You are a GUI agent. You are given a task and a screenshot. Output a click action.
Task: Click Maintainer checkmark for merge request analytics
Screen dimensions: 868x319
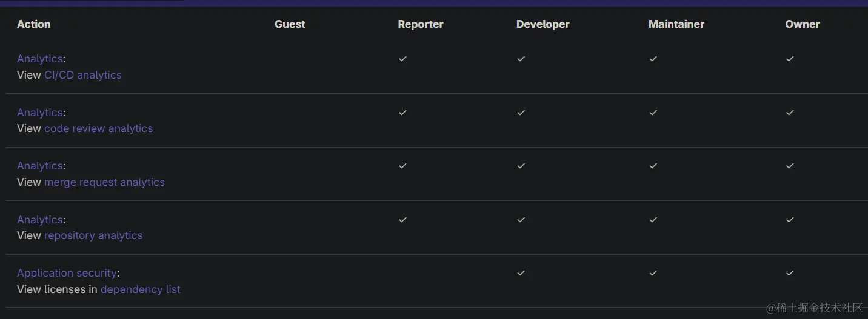(653, 166)
